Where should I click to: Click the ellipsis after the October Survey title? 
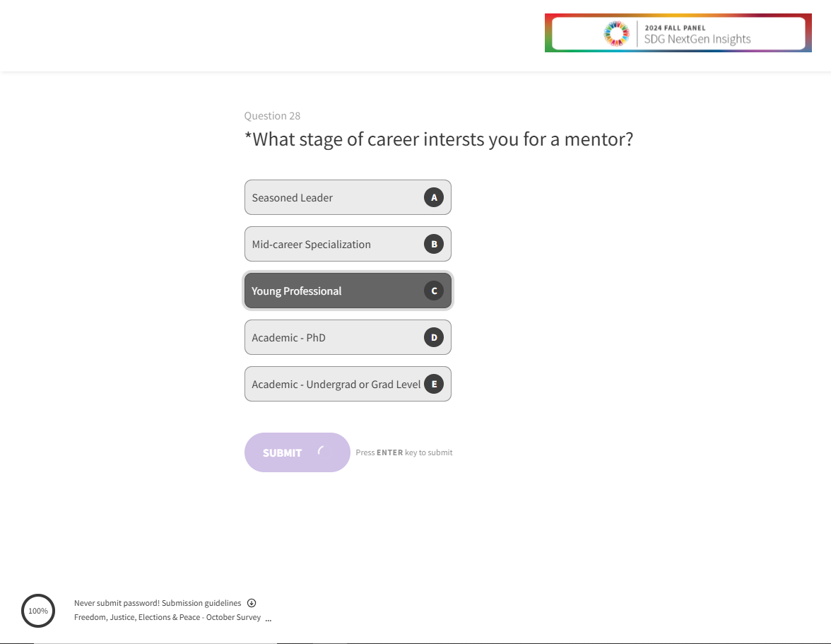click(269, 619)
